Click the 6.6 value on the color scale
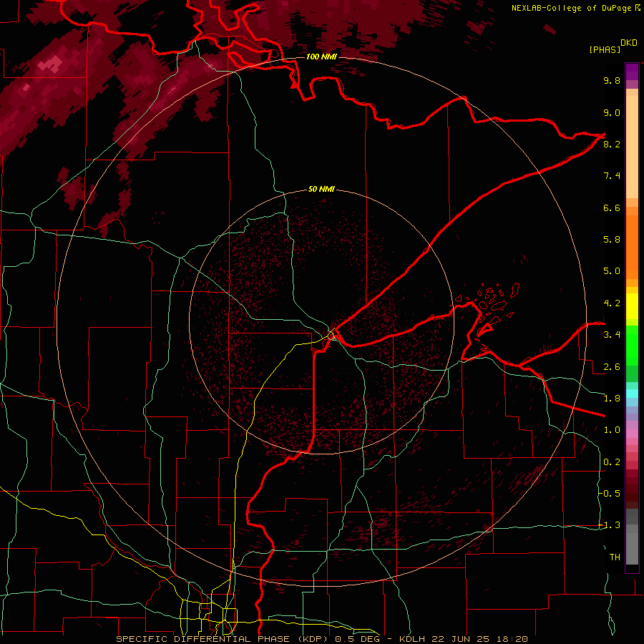 612,208
